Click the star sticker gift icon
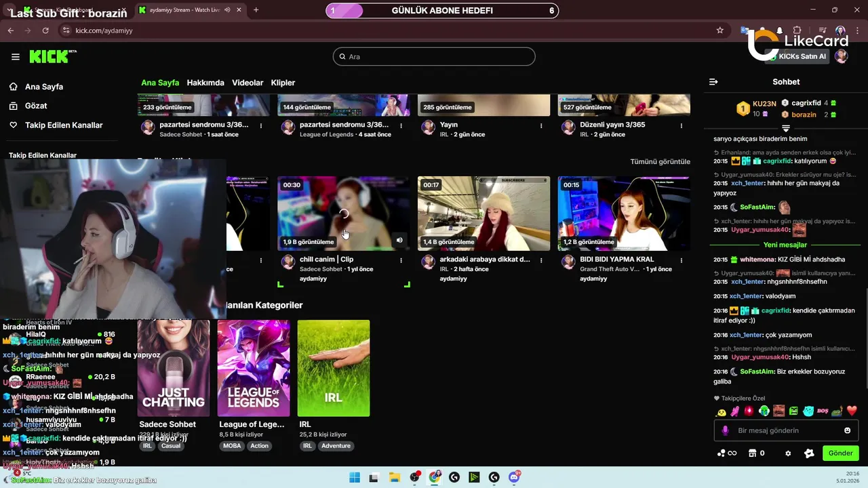The width and height of the screenshot is (868, 488). tap(809, 453)
